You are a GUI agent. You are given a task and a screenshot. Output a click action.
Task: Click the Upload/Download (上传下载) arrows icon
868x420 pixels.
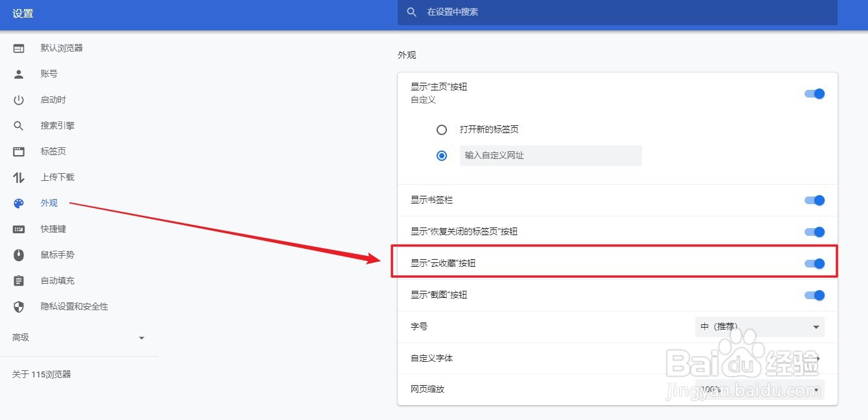pyautogui.click(x=19, y=178)
